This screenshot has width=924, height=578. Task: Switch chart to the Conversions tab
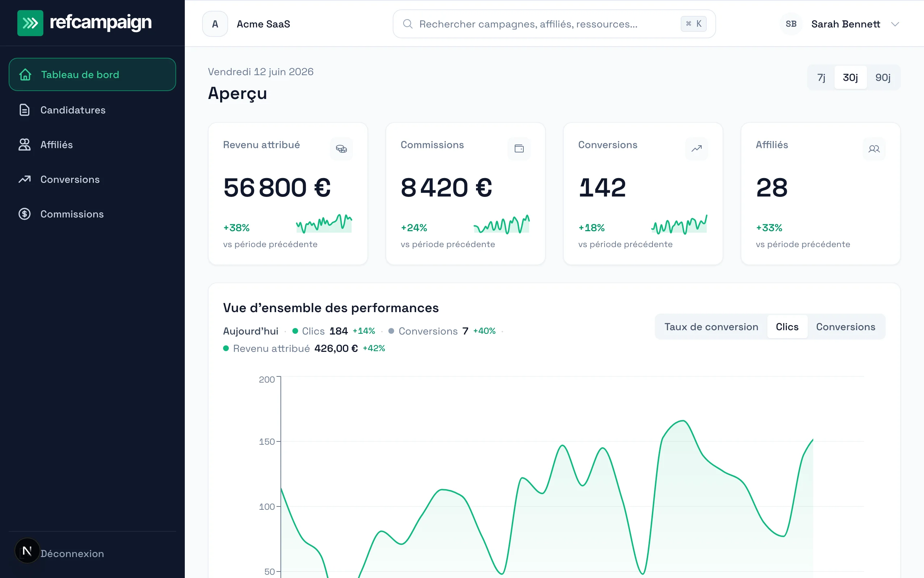tap(845, 327)
